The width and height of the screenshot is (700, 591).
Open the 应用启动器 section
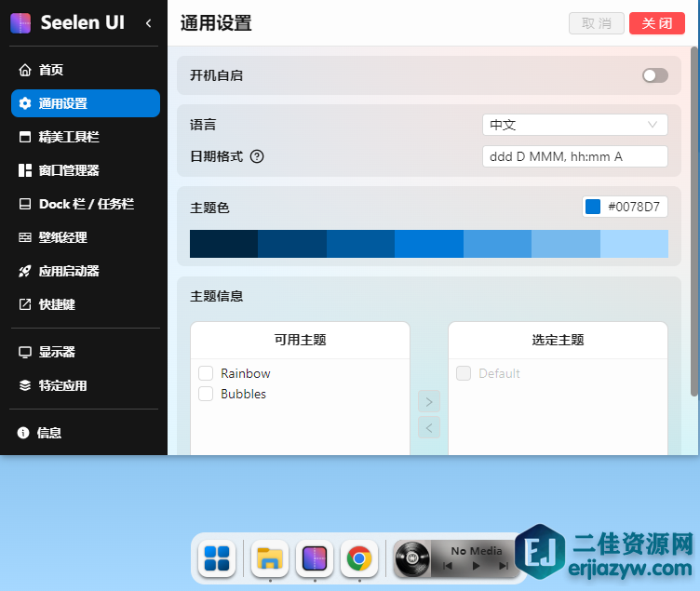coord(86,271)
